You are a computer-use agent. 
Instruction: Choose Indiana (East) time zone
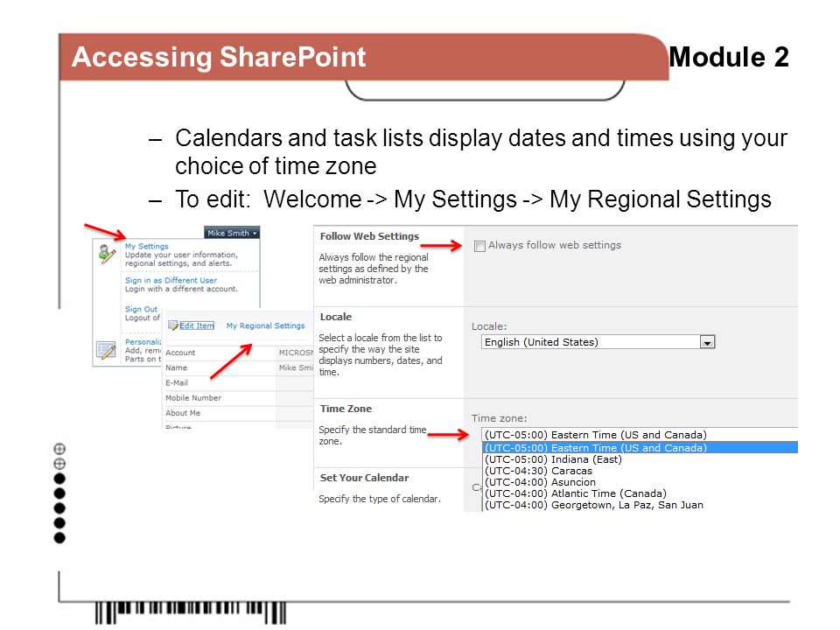(553, 459)
